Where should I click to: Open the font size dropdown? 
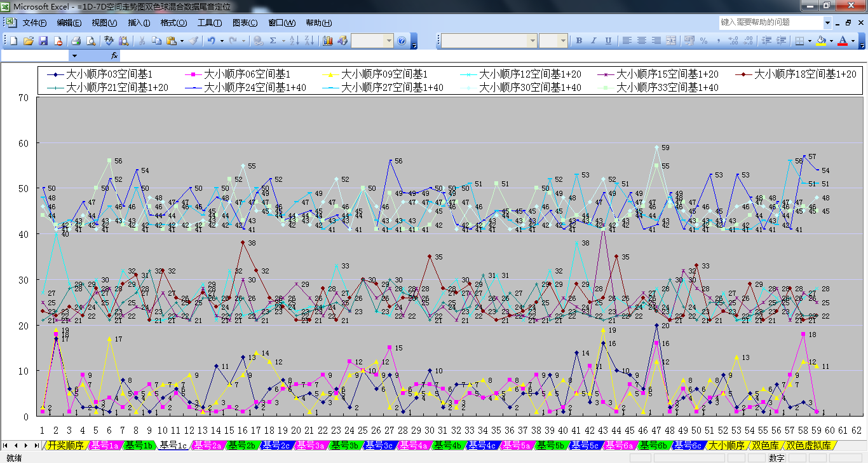[x=563, y=41]
